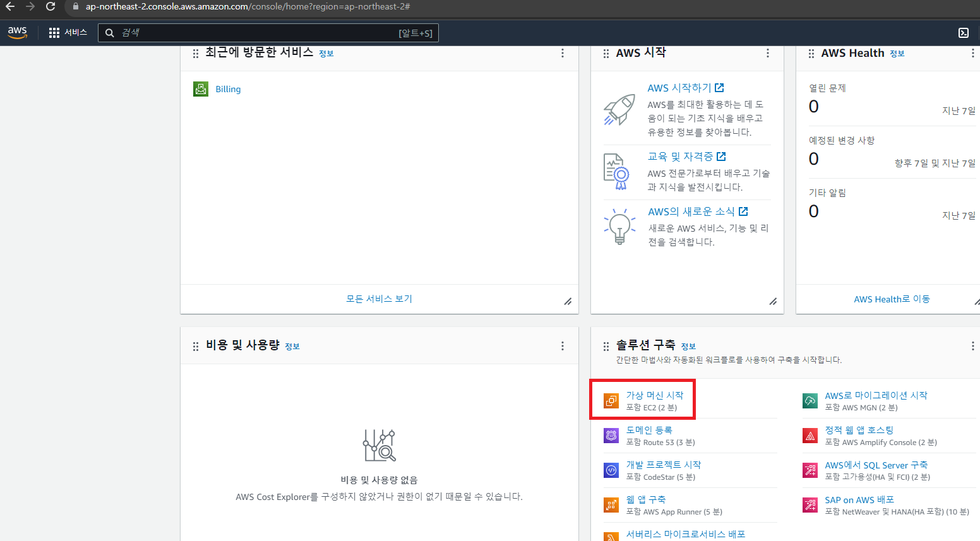This screenshot has height=541, width=980.
Task: Open the 서비스 grid menu
Action: 68,33
